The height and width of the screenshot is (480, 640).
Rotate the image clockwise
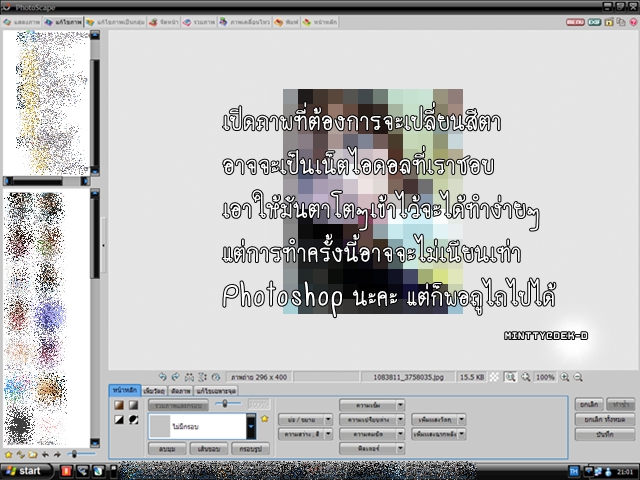(176, 377)
